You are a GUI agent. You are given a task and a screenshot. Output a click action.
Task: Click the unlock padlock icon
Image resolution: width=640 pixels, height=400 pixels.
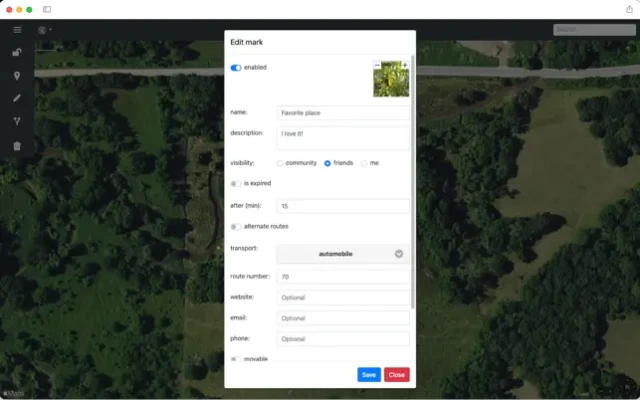(17, 52)
